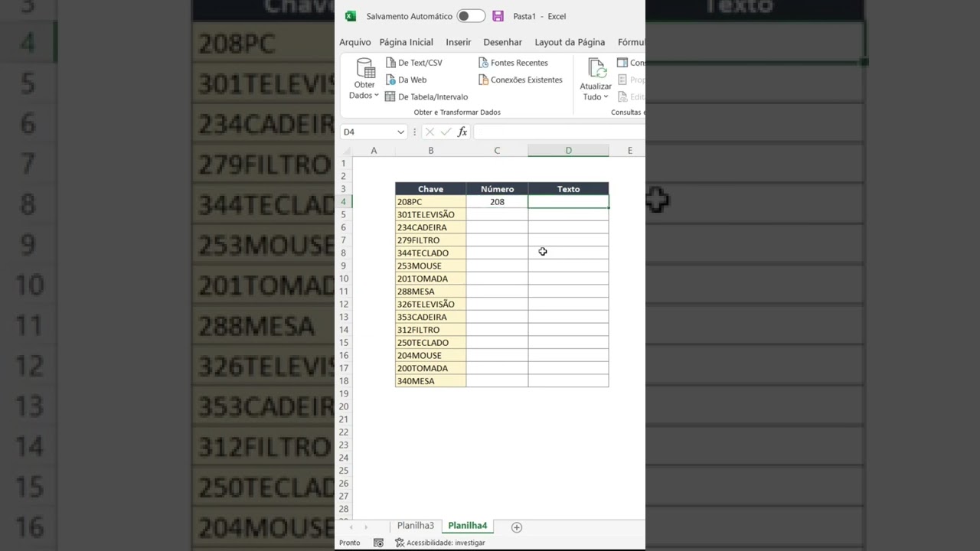Click the Enter checkmark in formula bar
Image resolution: width=980 pixels, height=551 pixels.
click(446, 132)
